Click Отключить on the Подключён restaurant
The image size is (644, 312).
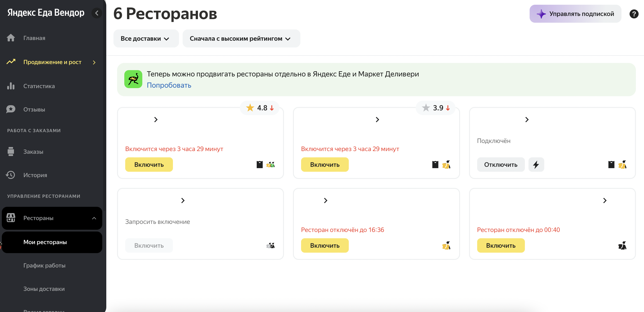coord(501,165)
